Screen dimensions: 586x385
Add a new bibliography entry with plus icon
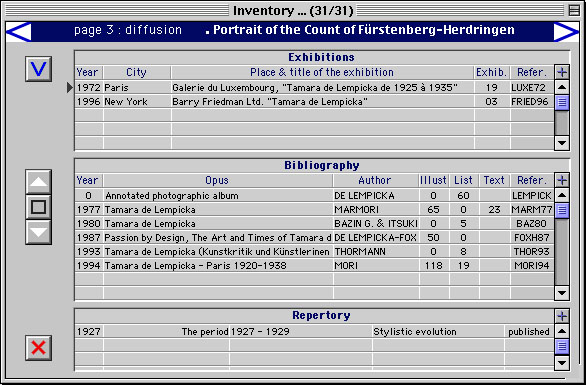(562, 180)
